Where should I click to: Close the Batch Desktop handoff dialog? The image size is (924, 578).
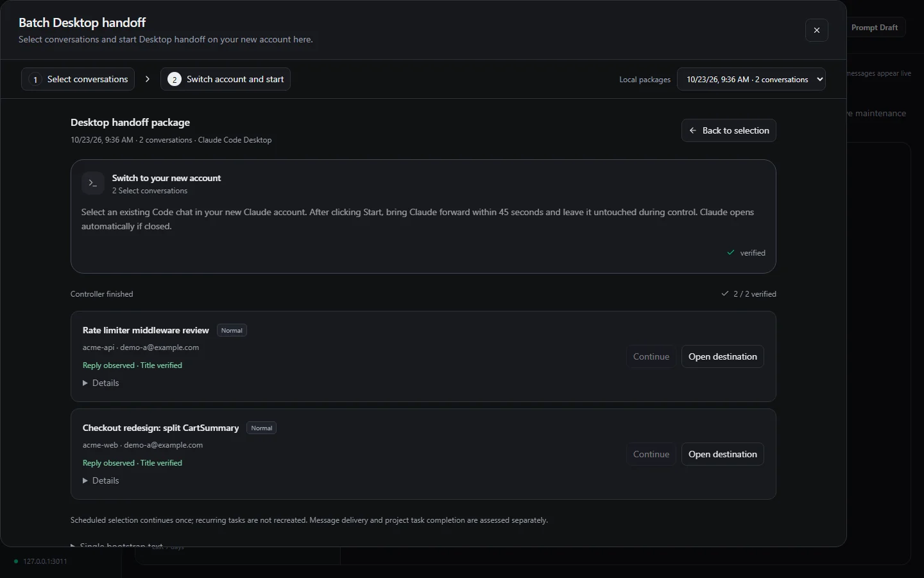click(x=816, y=30)
